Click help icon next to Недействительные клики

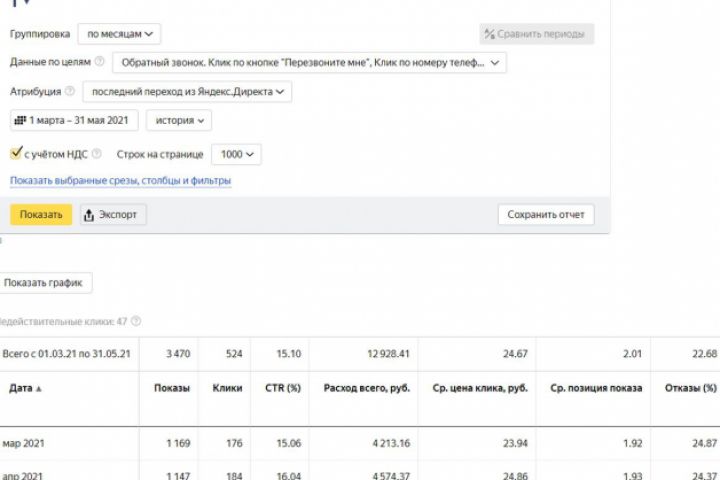pos(136,321)
